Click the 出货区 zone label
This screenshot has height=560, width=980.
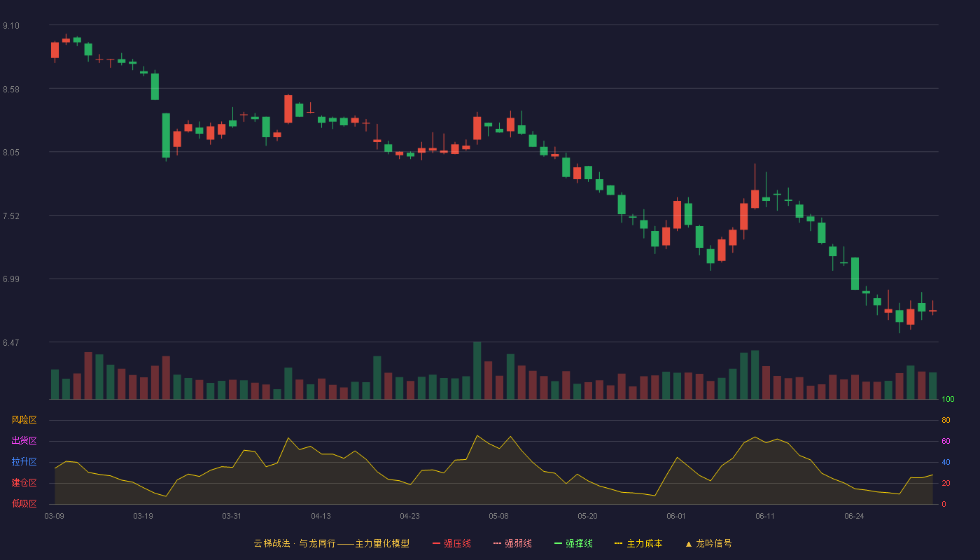point(24,441)
